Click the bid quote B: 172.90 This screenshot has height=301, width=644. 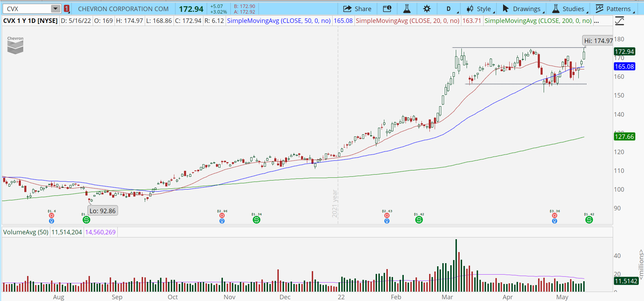click(x=244, y=6)
